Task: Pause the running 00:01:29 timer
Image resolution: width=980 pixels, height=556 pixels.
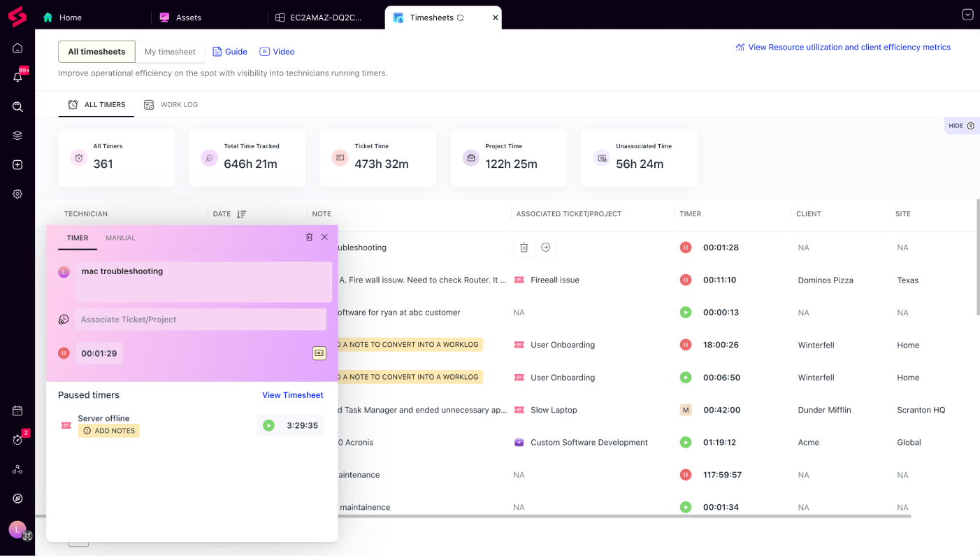Action: click(64, 353)
